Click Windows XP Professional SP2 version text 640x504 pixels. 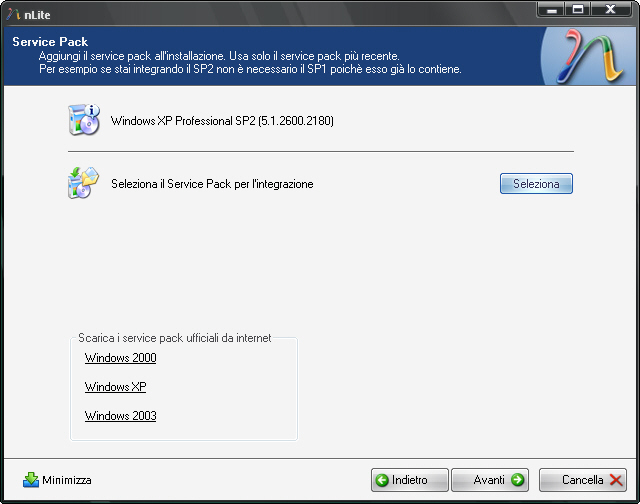222,121
